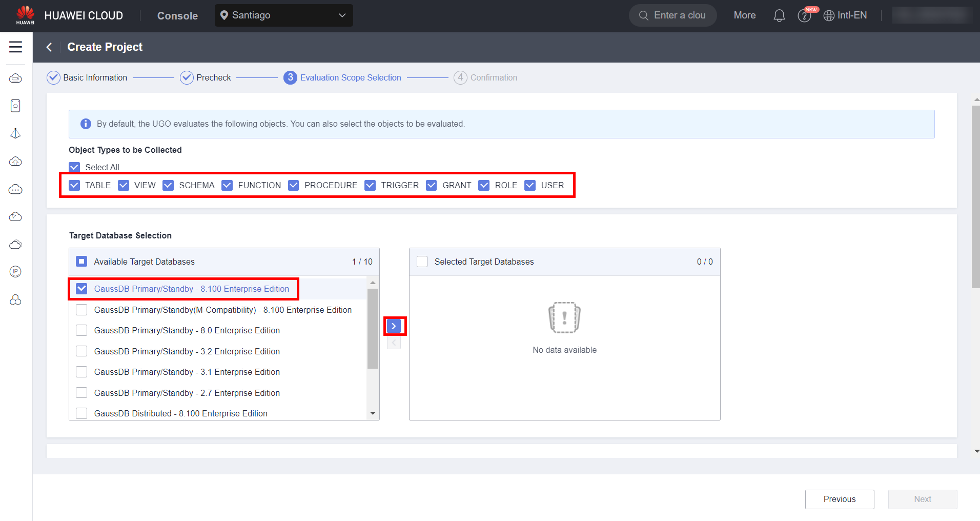The height and width of the screenshot is (521, 980).
Task: Click the globe language icon
Action: 828,16
